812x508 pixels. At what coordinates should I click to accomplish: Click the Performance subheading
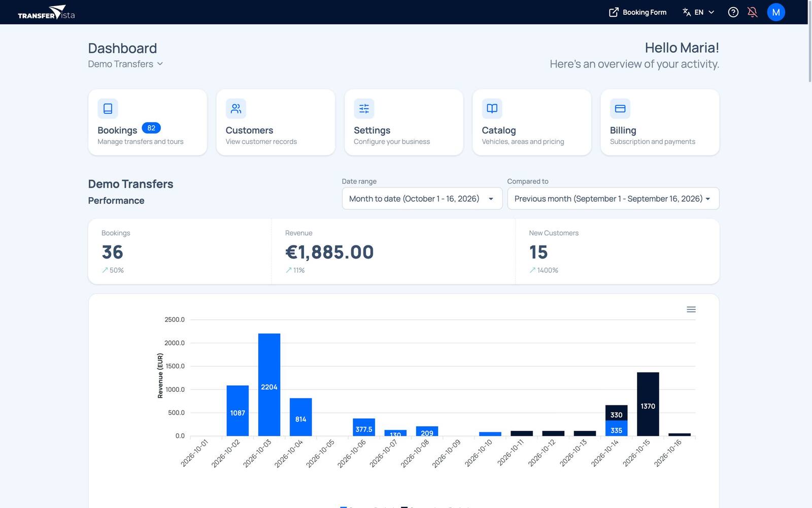point(116,201)
